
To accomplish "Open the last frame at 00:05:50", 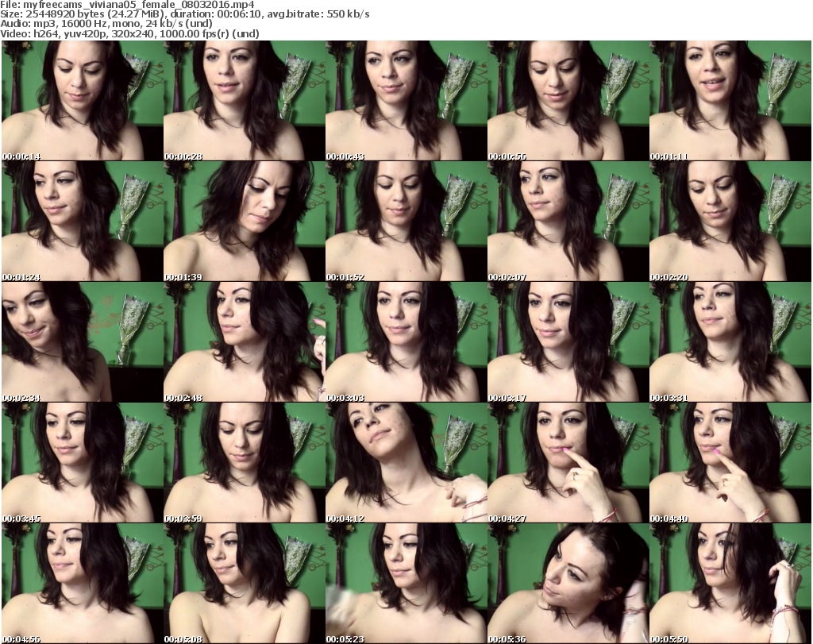I will [x=730, y=582].
